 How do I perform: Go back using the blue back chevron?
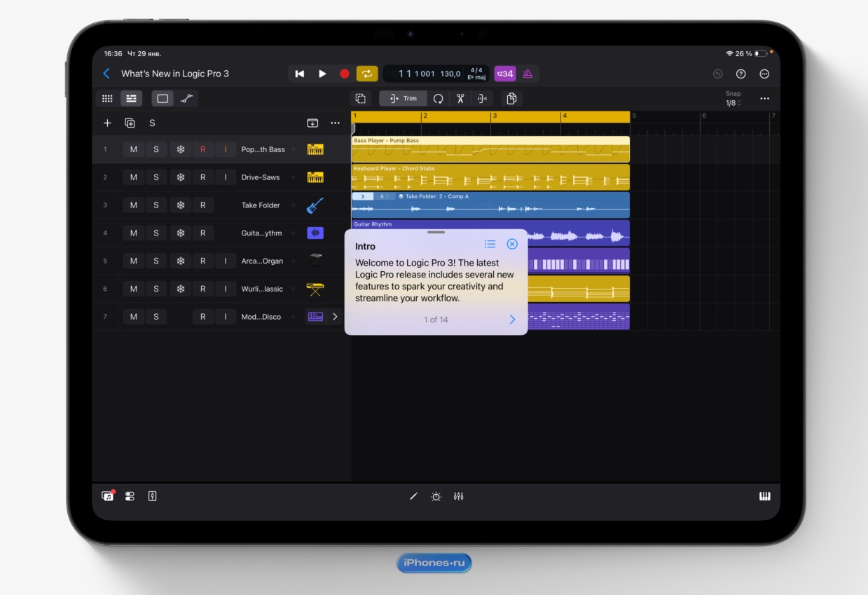click(x=106, y=74)
